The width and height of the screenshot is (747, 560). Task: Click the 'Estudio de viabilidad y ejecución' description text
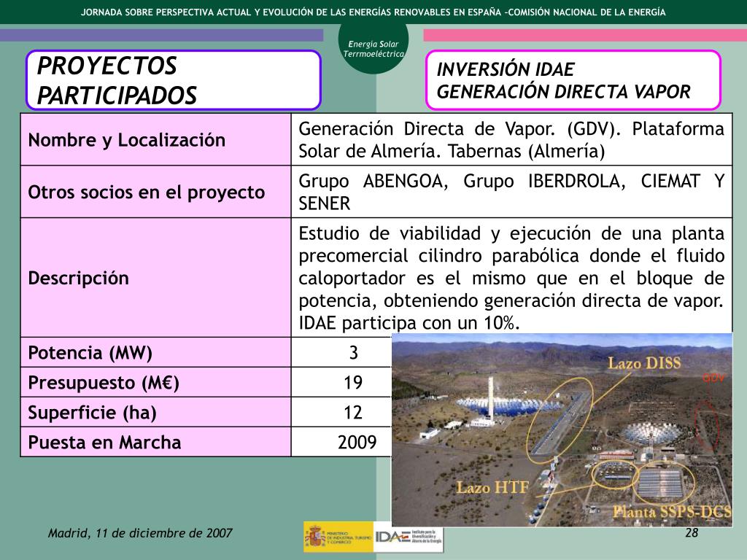(511, 278)
